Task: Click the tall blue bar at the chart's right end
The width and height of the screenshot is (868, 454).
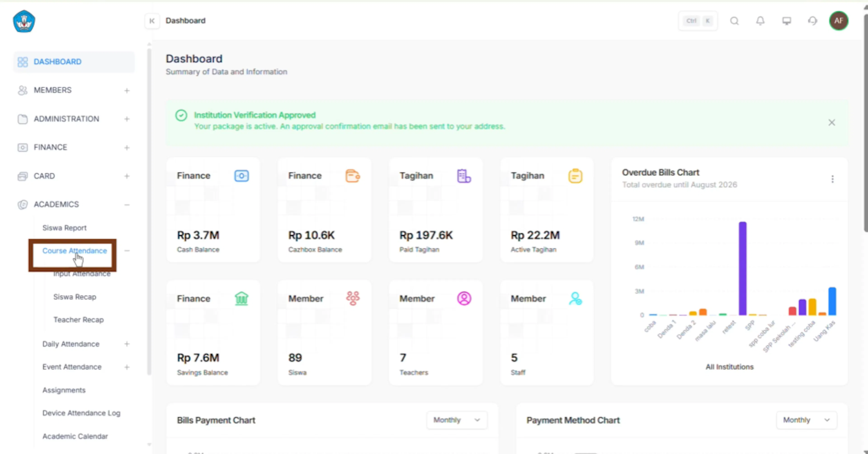Action: [832, 301]
